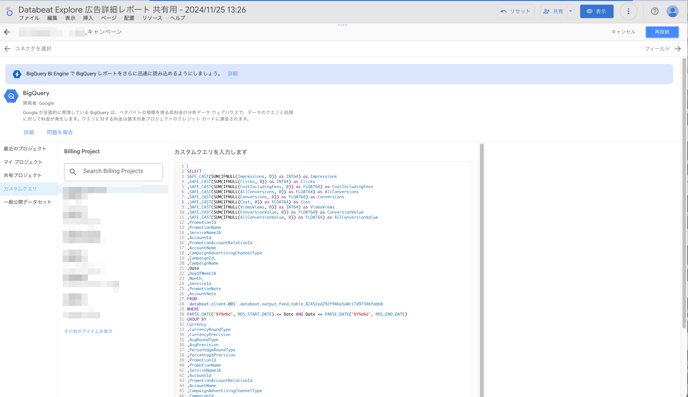This screenshot has height=397, width=688.
Task: Select 最近のプロジェクト tab
Action: click(25, 149)
